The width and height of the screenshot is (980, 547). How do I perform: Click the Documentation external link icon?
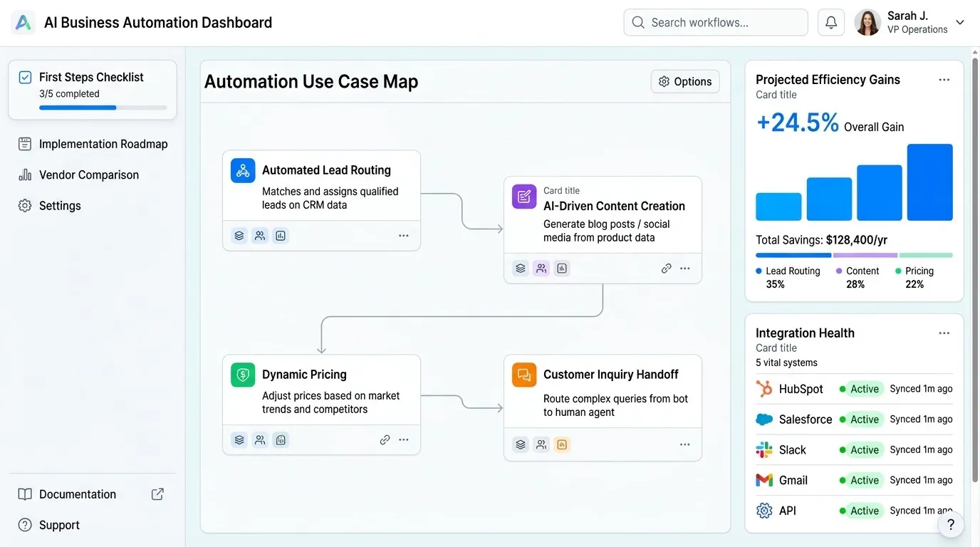158,494
